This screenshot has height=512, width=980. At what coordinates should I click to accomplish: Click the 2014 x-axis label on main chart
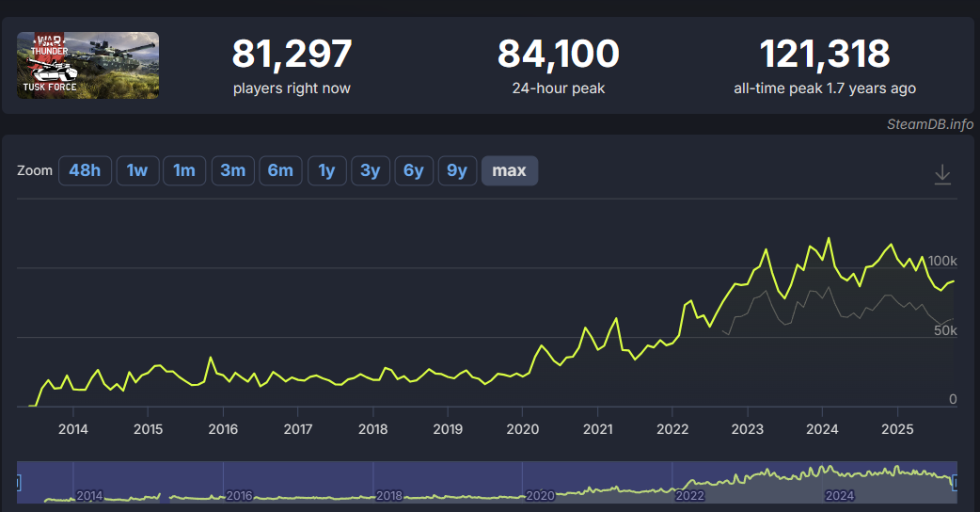(x=73, y=429)
